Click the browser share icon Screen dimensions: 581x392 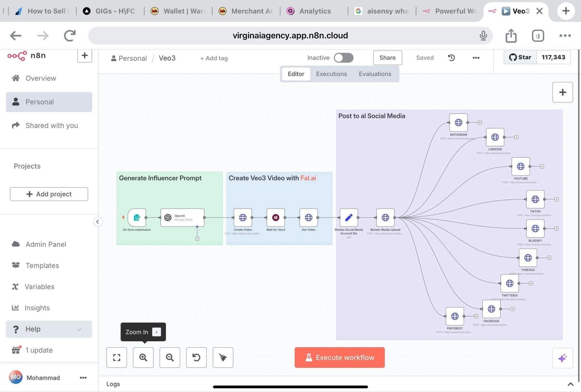tap(511, 36)
